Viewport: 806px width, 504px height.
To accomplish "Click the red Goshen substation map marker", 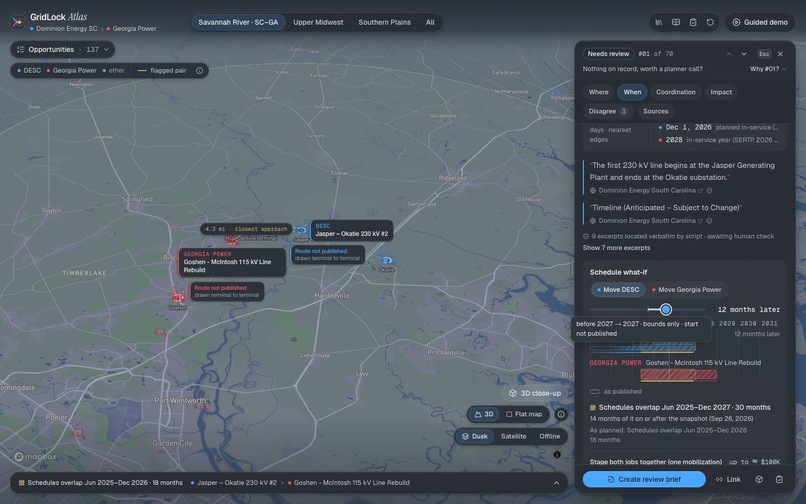I will [177, 297].
